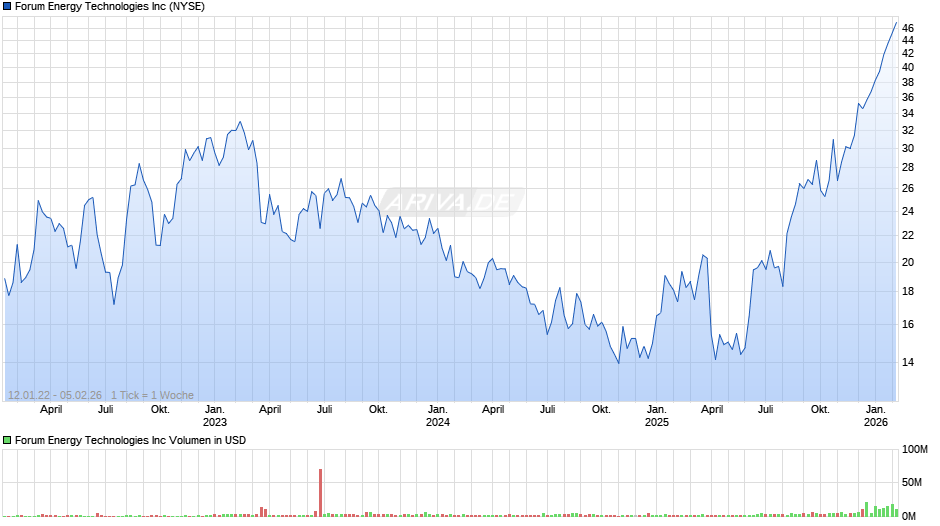Click the price axis value '18'

[x=908, y=291]
